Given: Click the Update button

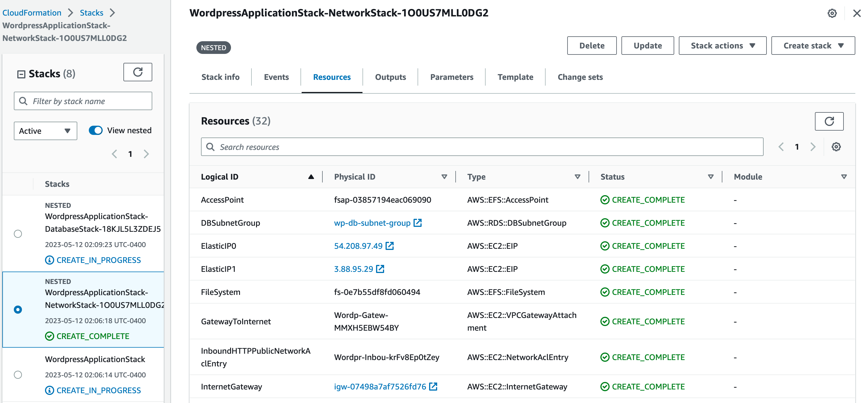Looking at the screenshot, I should (648, 46).
